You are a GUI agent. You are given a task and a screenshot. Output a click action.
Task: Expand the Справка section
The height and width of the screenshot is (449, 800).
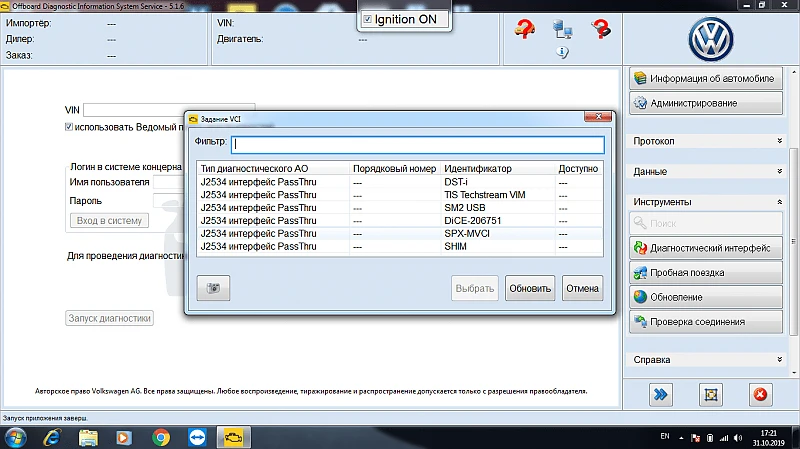[707, 360]
